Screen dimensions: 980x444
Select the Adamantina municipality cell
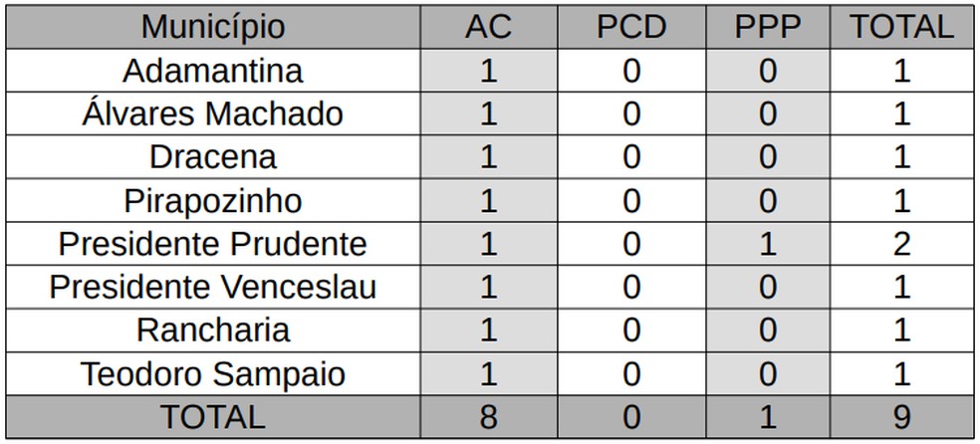coord(212,72)
